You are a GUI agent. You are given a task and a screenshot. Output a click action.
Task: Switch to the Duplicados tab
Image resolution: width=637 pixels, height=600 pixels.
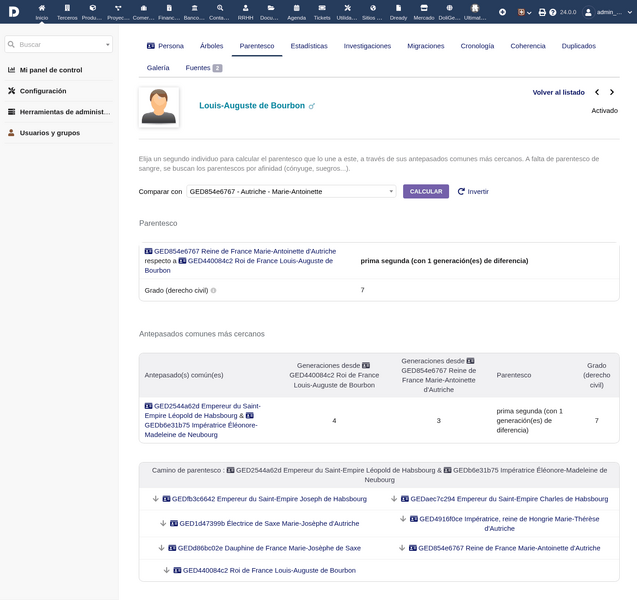click(578, 46)
